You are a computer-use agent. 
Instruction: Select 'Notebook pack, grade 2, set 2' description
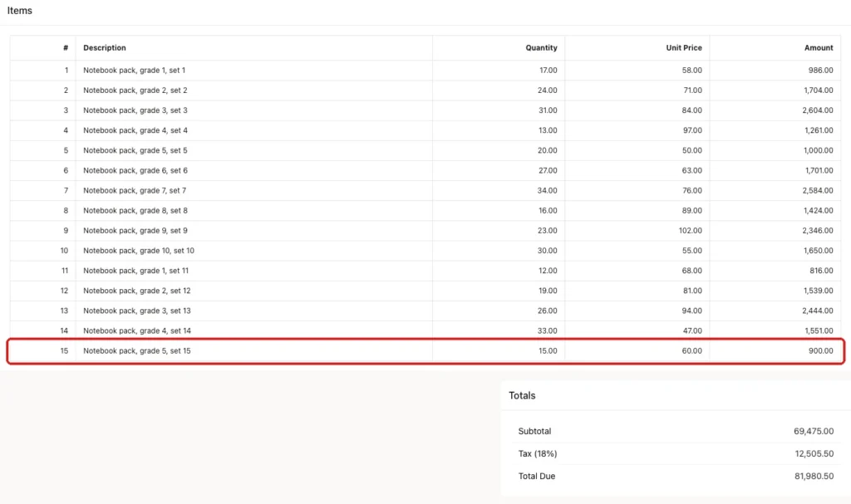point(135,90)
